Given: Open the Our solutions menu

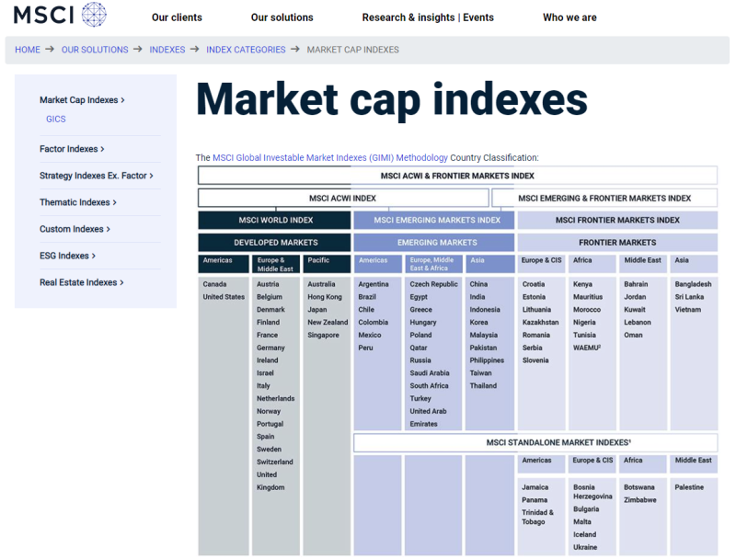Looking at the screenshot, I should [282, 17].
